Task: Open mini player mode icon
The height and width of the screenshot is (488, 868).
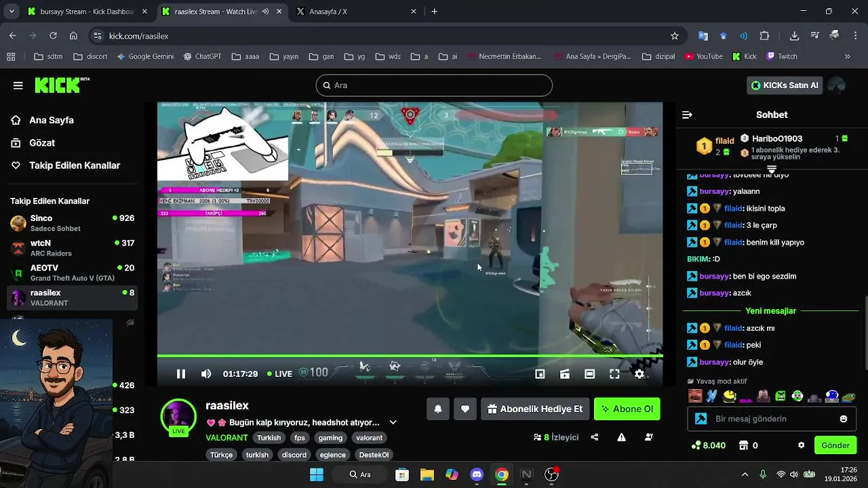Action: (x=540, y=373)
